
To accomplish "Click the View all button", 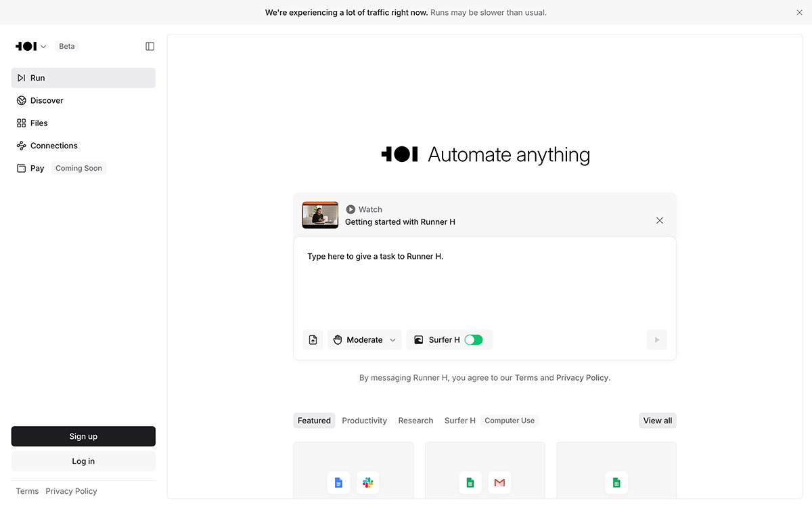I will [x=657, y=421].
